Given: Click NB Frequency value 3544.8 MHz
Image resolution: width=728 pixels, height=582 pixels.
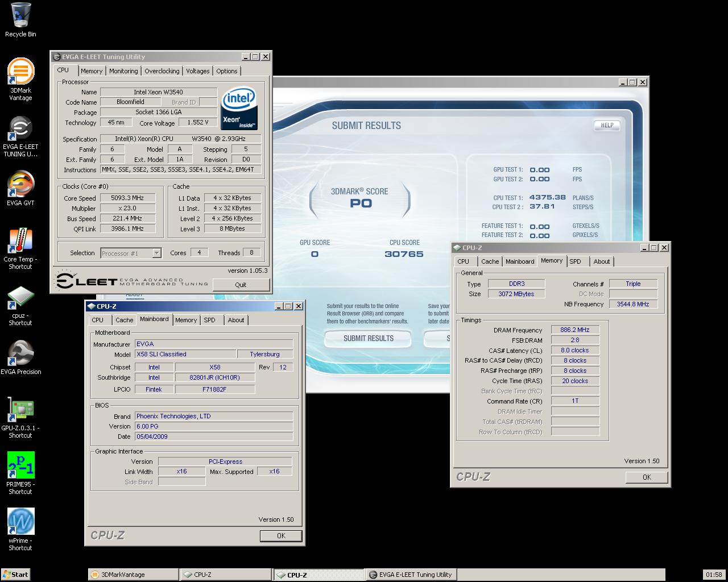Looking at the screenshot, I should coord(633,304).
